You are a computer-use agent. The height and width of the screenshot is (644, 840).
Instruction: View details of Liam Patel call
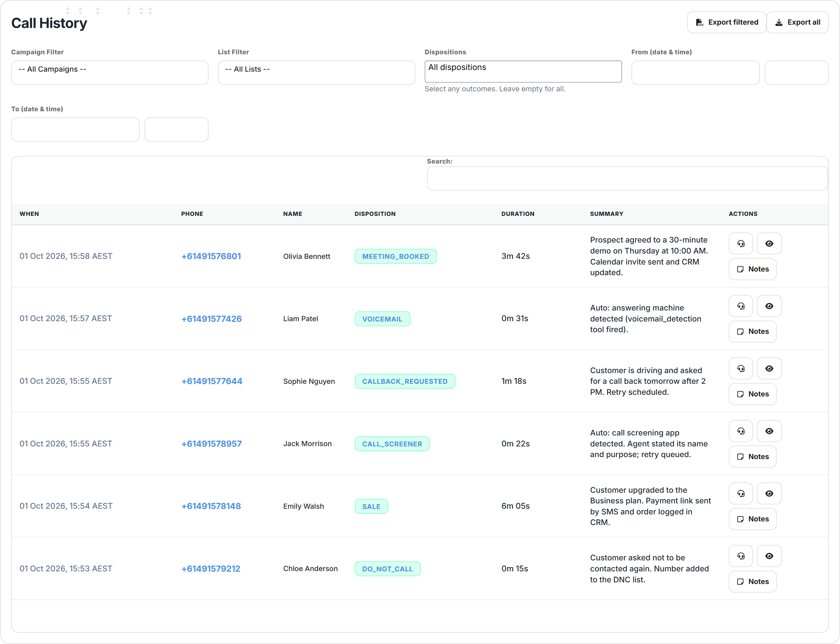coord(769,306)
